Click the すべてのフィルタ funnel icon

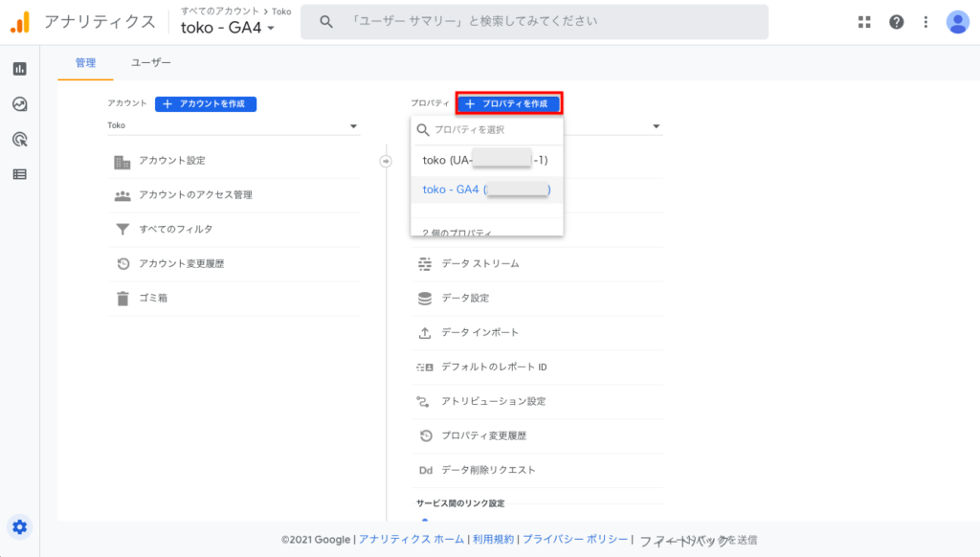(122, 230)
